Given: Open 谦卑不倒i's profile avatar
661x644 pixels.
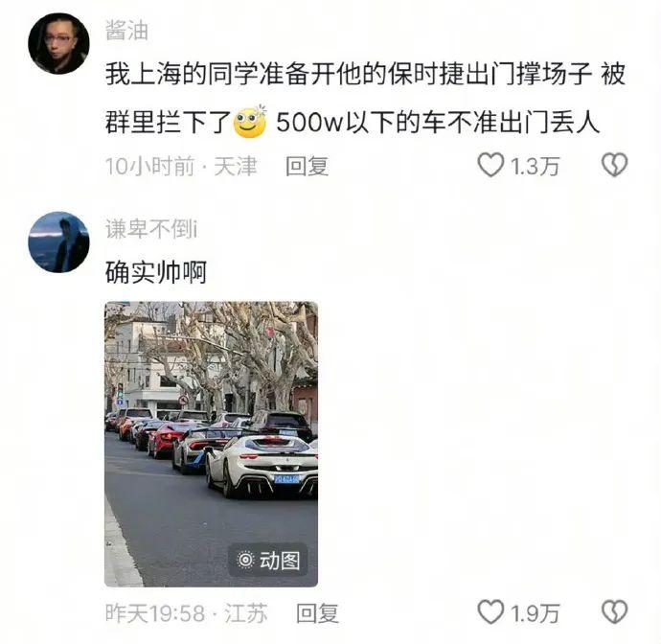Looking at the screenshot, I should point(58,242).
